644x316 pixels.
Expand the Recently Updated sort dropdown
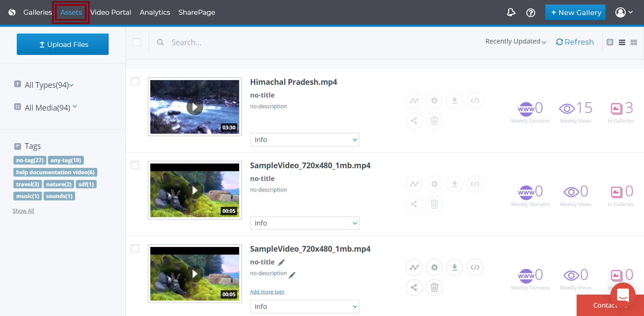(516, 42)
